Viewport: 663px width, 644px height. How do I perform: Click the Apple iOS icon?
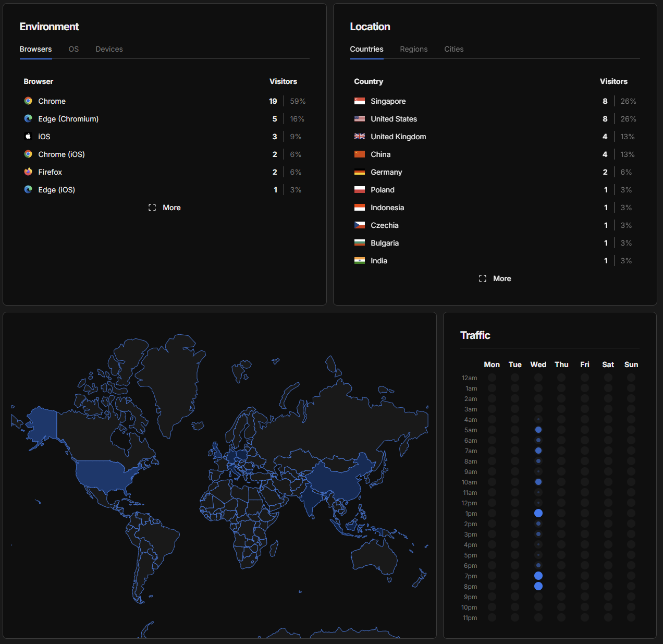pos(28,137)
